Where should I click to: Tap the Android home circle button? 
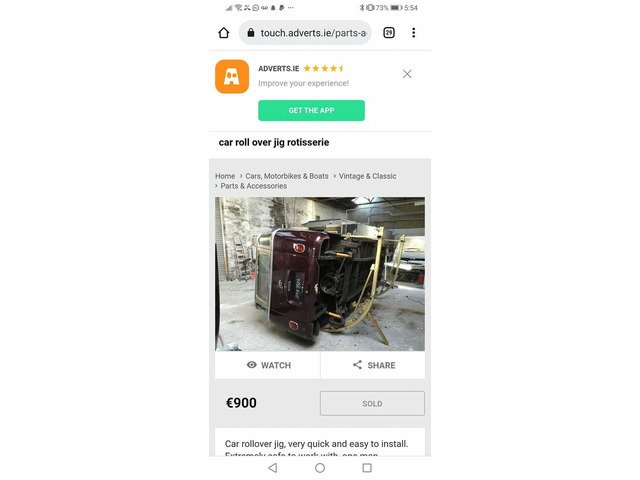[x=320, y=468]
